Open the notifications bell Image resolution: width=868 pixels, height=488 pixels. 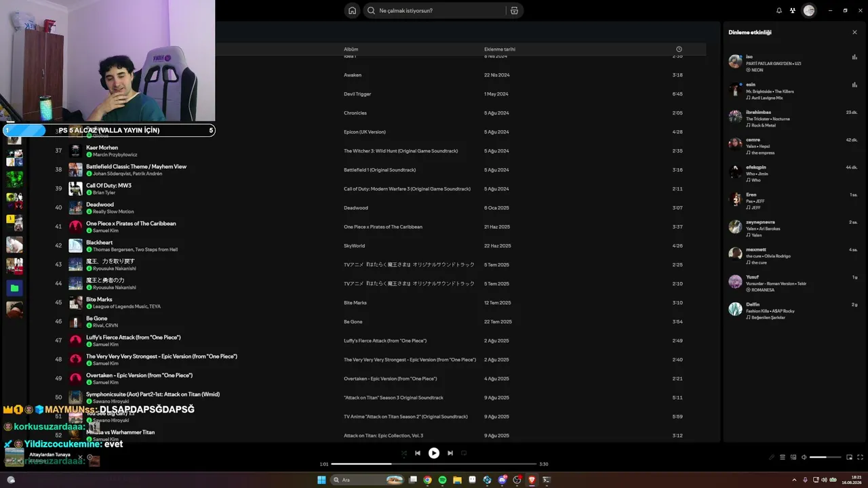(779, 11)
